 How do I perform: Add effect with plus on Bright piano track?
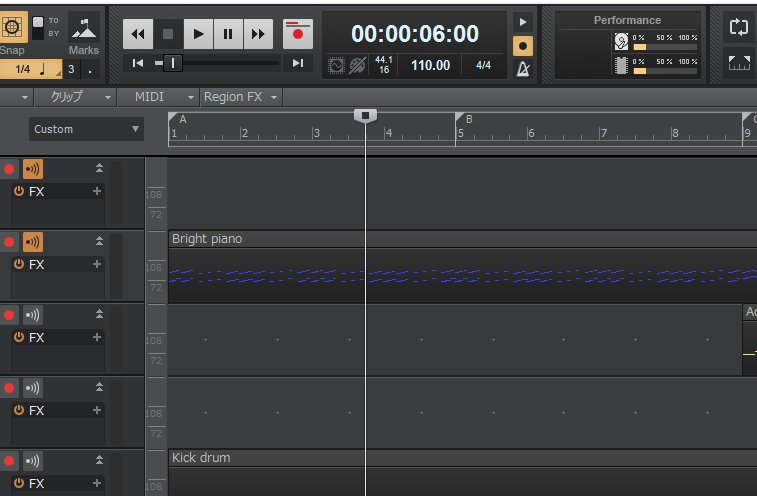click(97, 264)
